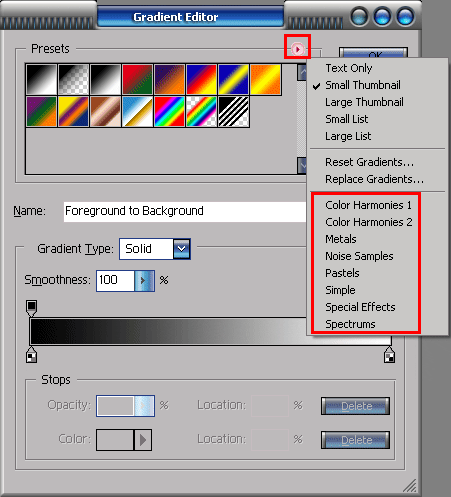The height and width of the screenshot is (497, 451).
Task: Select the left color stop below gradient bar
Action: pyautogui.click(x=32, y=355)
